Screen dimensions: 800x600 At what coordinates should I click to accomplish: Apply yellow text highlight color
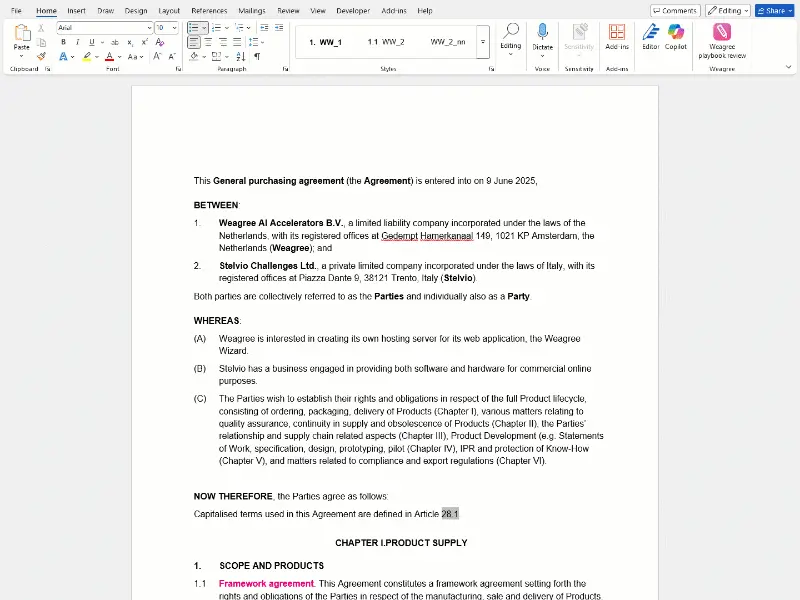[87, 57]
